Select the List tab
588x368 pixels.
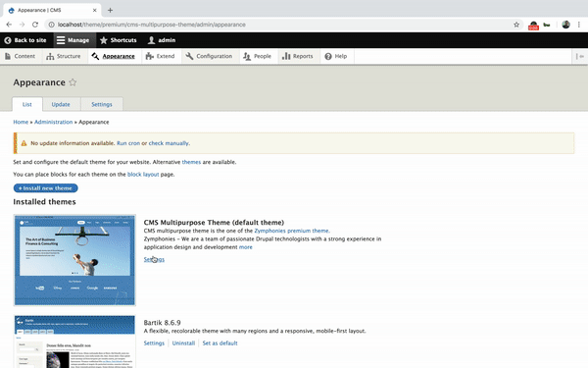[x=27, y=104]
